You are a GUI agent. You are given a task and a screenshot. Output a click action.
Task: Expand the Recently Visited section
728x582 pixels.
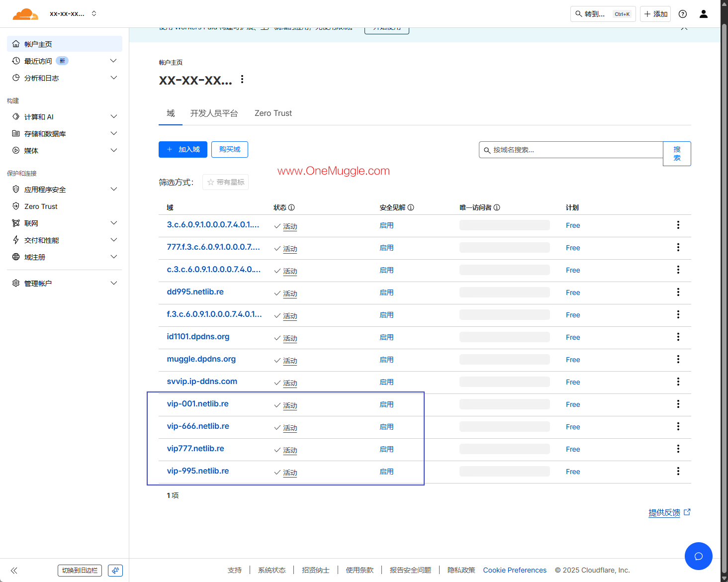coord(113,61)
